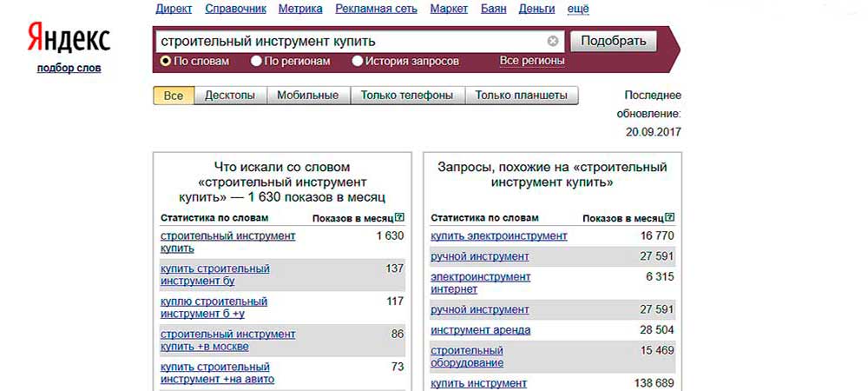The image size is (868, 391).
Task: Click the update date 20.09.2017
Action: point(654,132)
